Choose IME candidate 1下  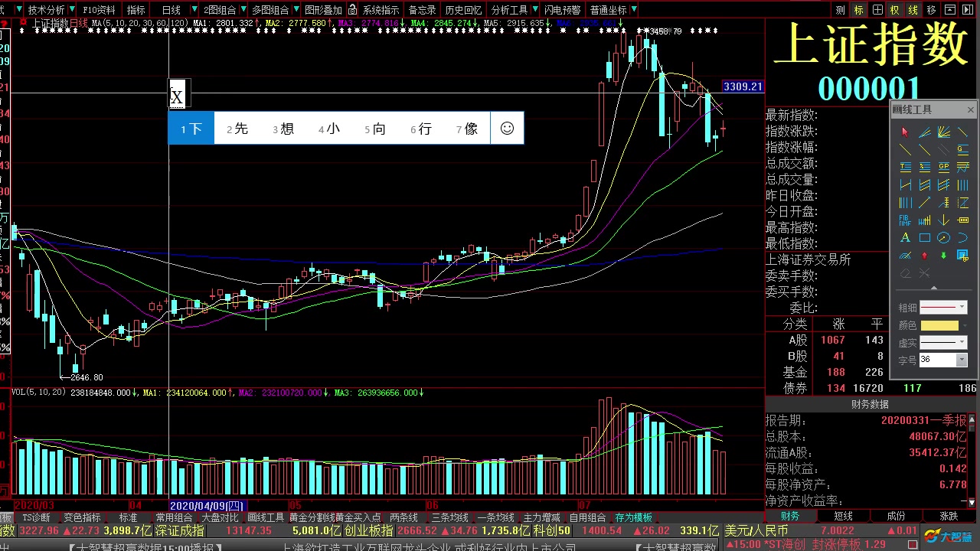click(191, 129)
